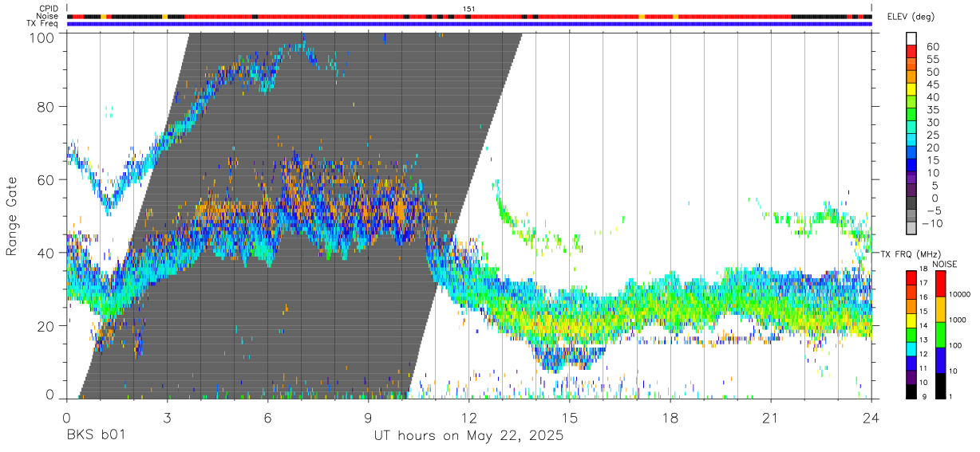
Task: Click the white top swatch of ELEV colorbar
Action: (x=911, y=38)
